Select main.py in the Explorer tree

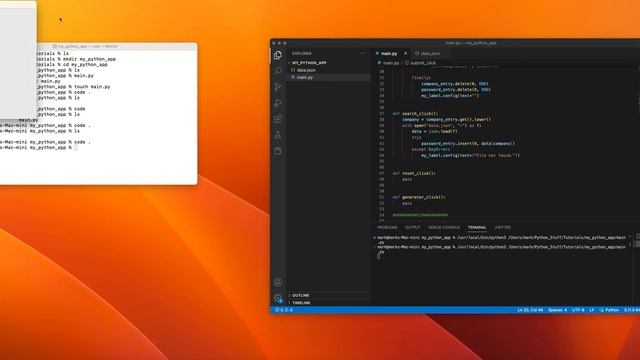304,77
